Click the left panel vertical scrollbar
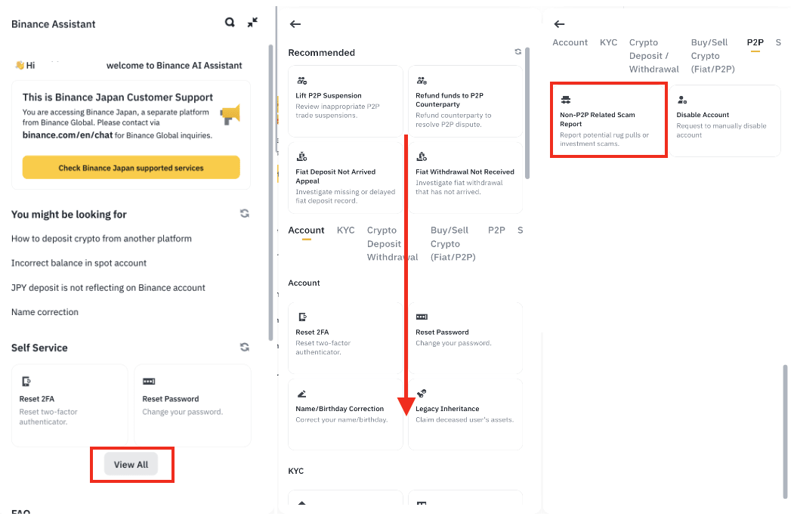Image resolution: width=794 pixels, height=532 pixels. point(271,193)
